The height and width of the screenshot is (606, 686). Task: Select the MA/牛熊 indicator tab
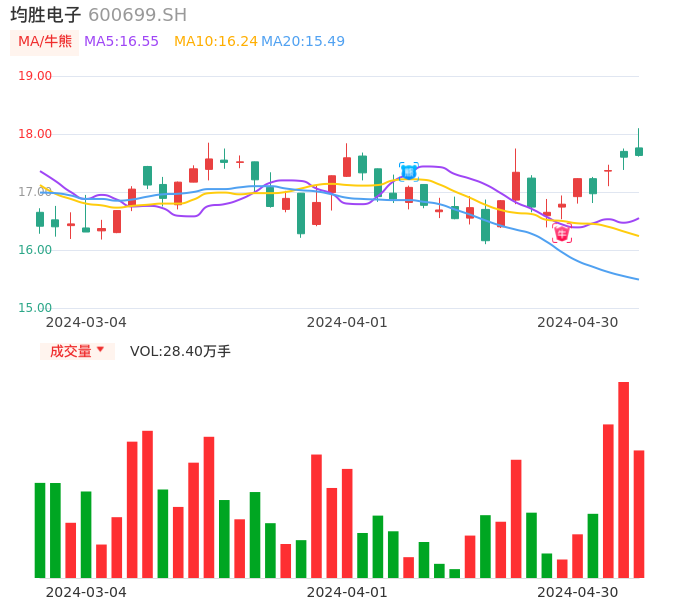(44, 42)
